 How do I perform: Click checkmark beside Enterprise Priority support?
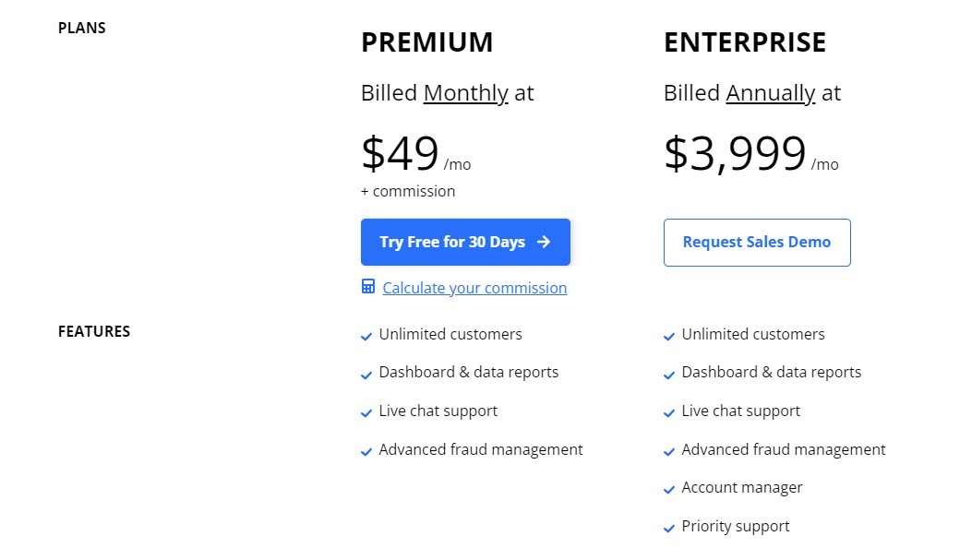(669, 529)
